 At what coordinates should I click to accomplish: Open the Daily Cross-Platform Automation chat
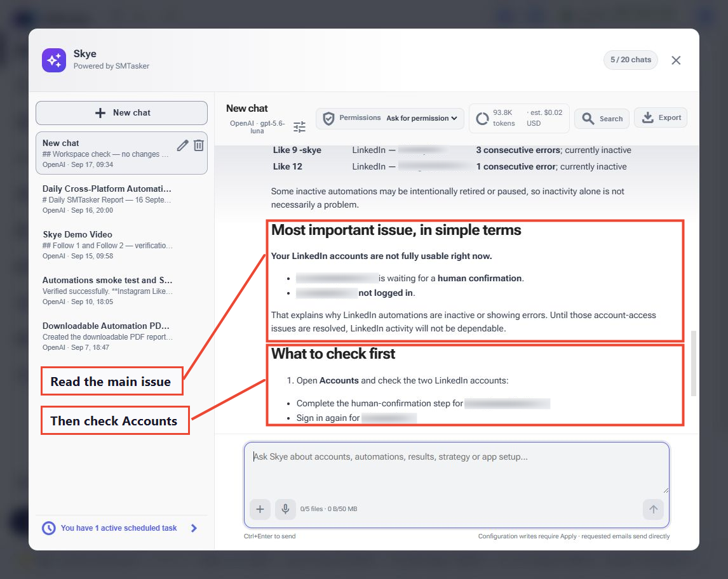coord(121,199)
